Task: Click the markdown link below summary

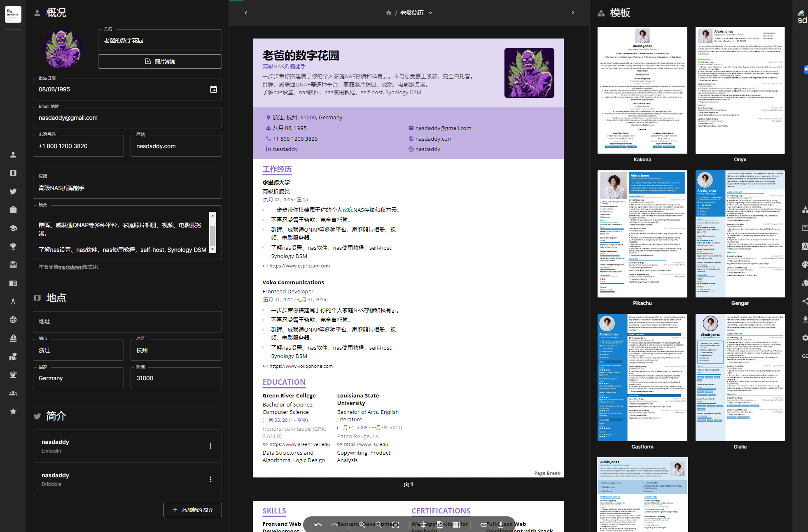Action: point(70,267)
